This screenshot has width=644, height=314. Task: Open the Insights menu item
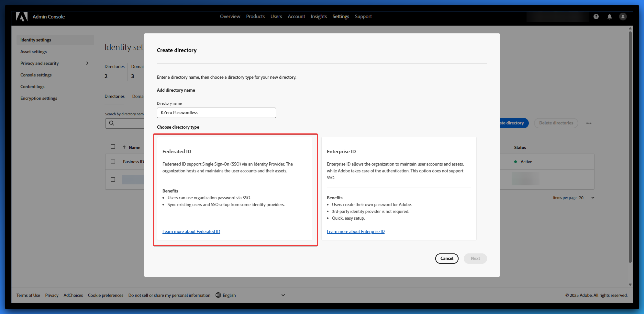[318, 17]
